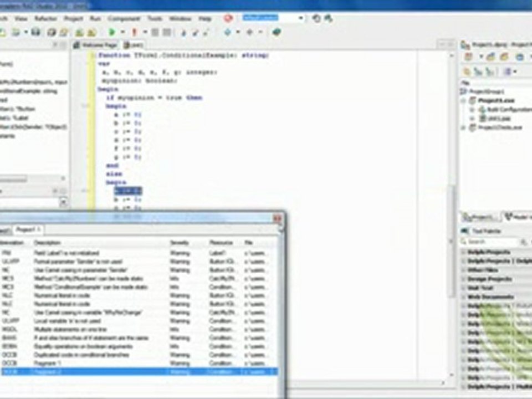The height and width of the screenshot is (399, 532).
Task: Expand the Project1Tests.exe node
Action: point(463,127)
